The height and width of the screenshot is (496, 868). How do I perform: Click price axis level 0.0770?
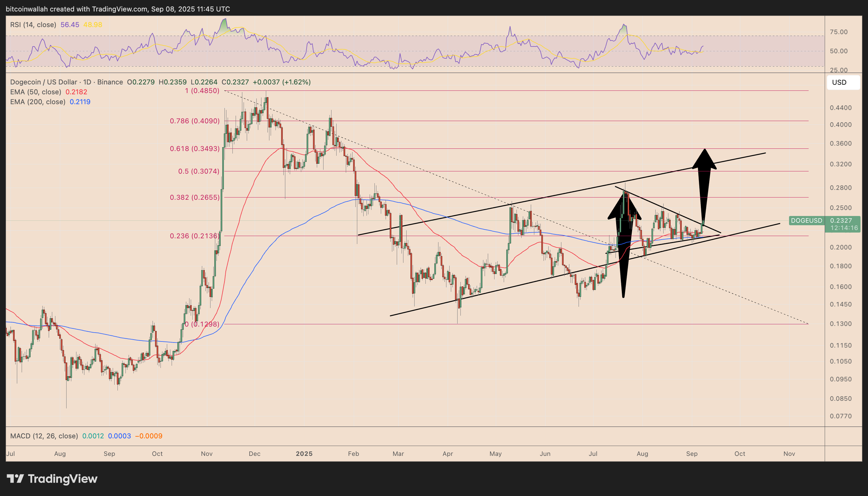point(841,416)
